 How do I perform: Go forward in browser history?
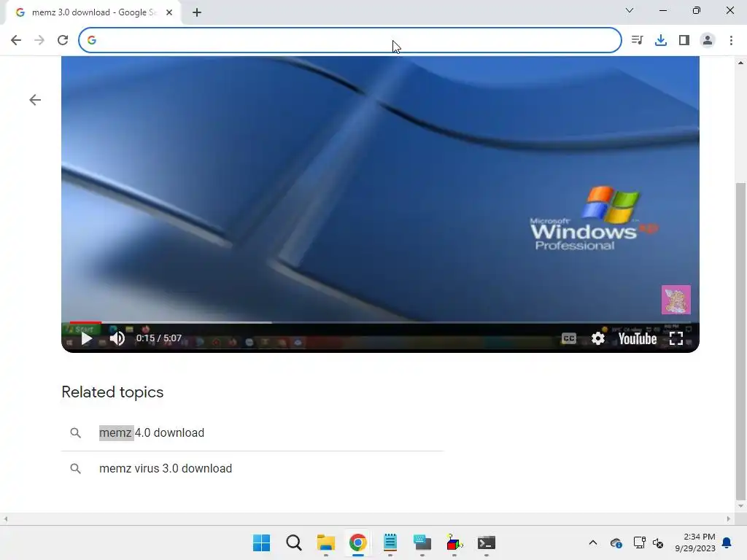39,40
